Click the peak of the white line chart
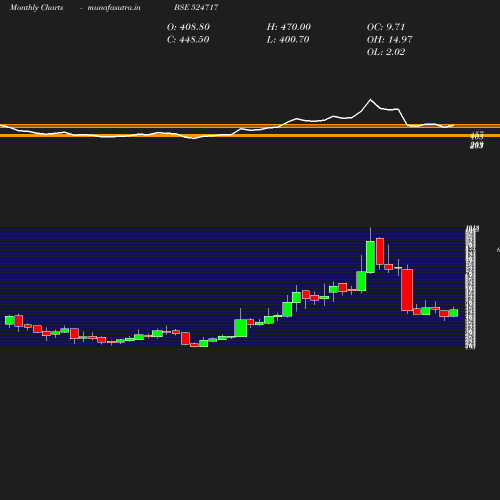This screenshot has width=500, height=500. [x=370, y=99]
